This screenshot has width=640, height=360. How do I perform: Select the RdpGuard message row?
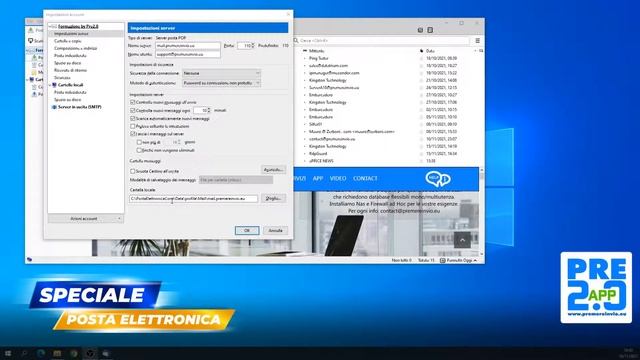389,154
